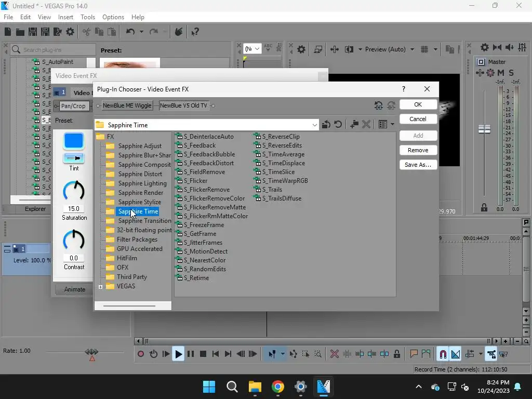Go to end of project
Viewport: 532px width, 399px height.
click(228, 354)
